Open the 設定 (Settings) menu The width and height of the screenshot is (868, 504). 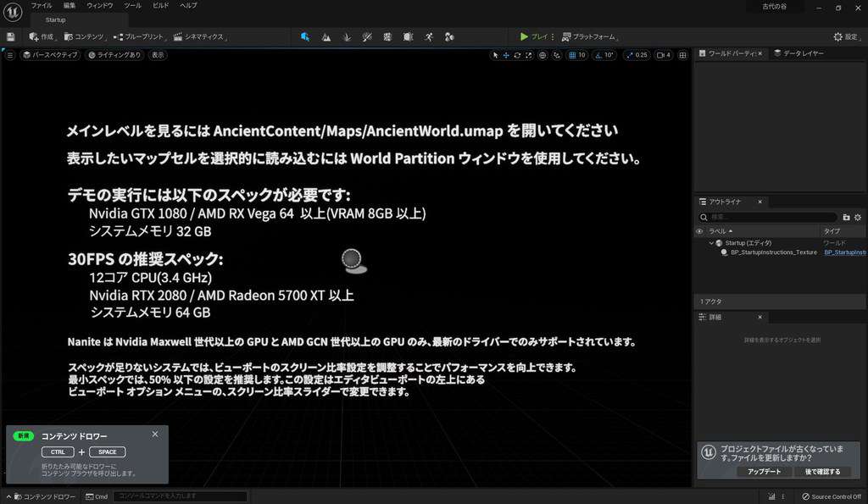click(847, 36)
